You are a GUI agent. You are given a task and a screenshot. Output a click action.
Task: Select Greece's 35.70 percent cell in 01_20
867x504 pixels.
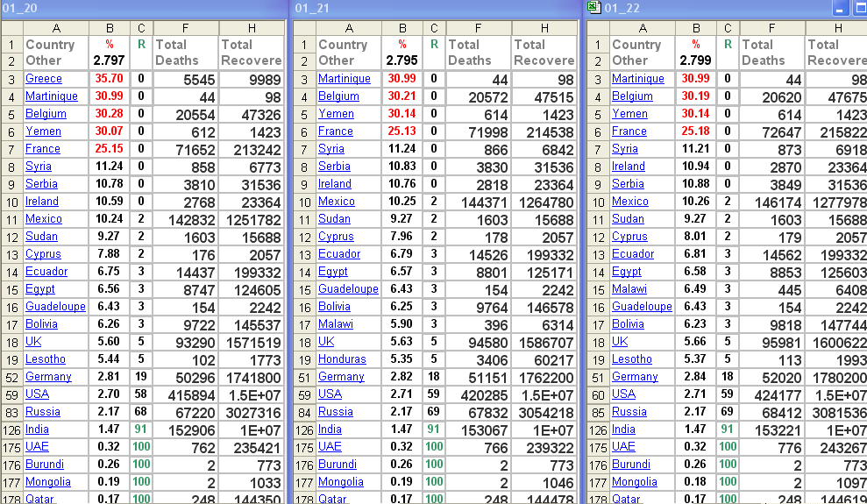coord(109,79)
